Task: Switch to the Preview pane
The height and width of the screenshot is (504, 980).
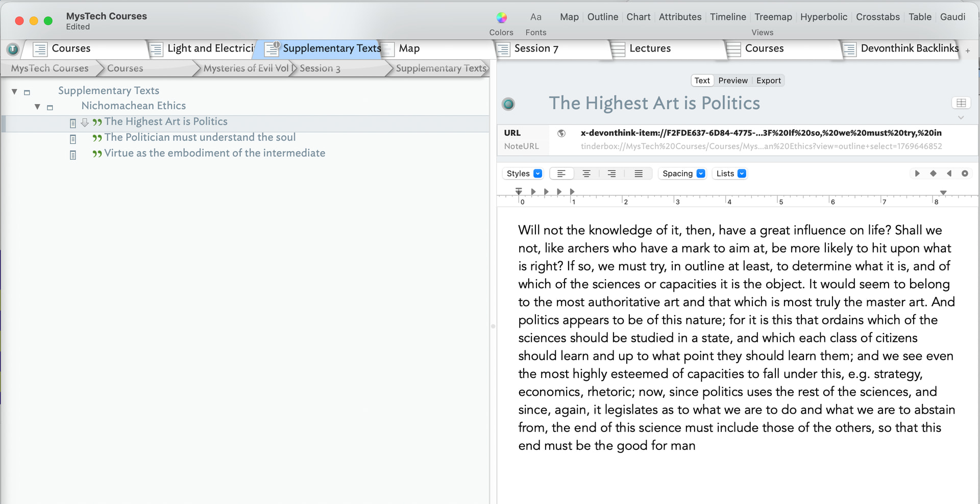Action: pyautogui.click(x=732, y=81)
